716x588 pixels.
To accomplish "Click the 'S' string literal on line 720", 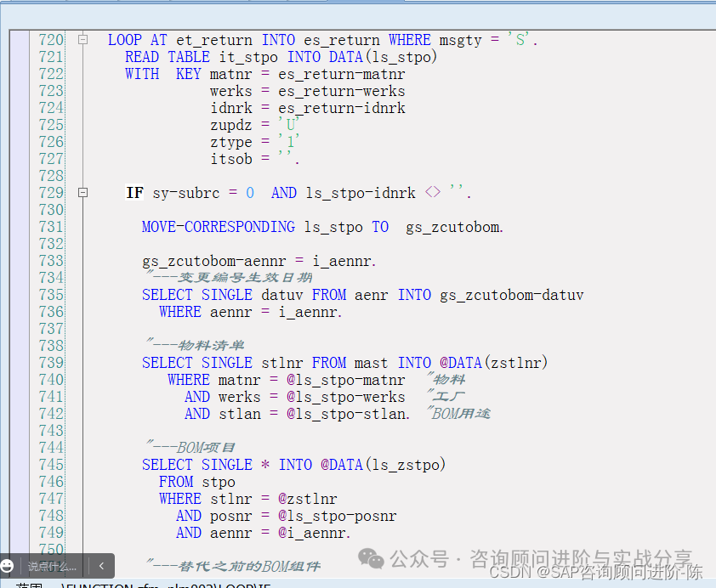I will (520, 40).
